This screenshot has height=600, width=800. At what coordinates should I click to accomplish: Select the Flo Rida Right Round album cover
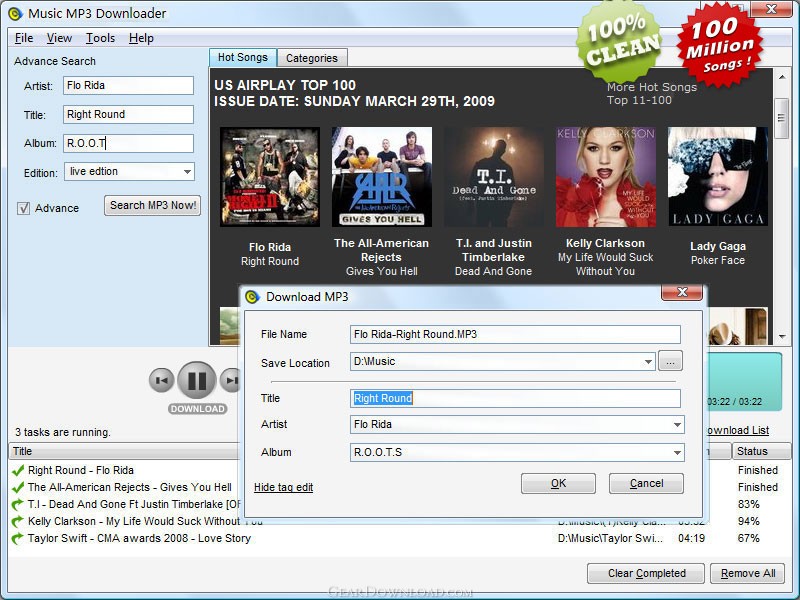[x=270, y=177]
